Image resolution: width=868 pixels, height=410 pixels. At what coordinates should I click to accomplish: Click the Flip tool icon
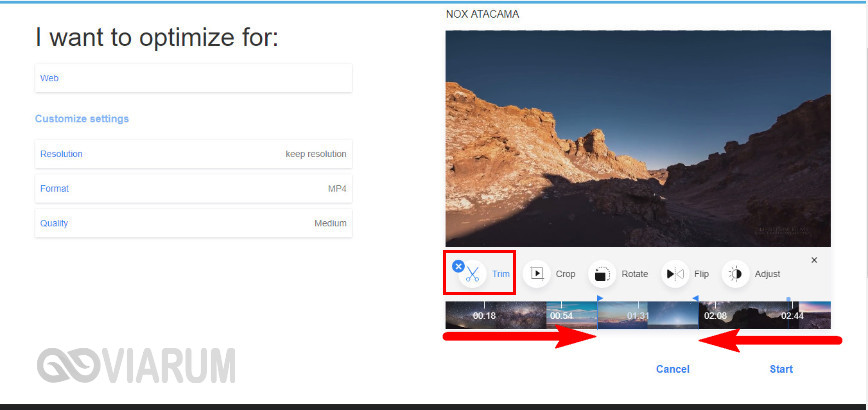675,274
